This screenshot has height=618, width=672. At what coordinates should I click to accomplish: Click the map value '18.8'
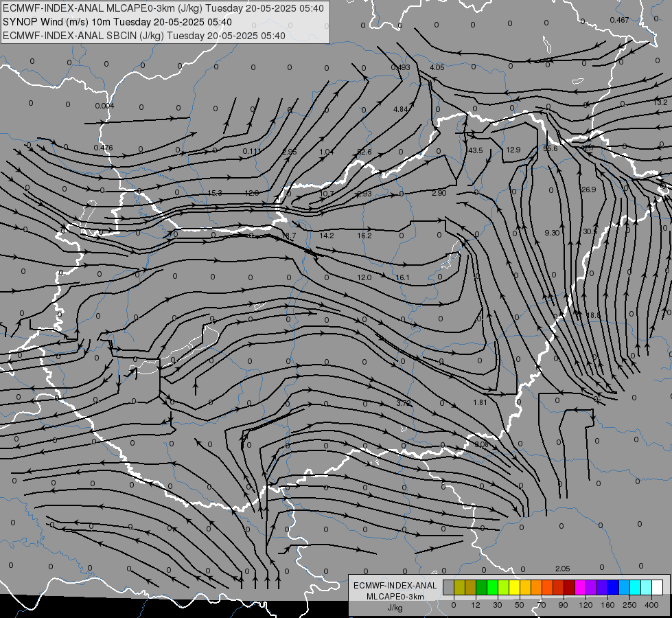pos(593,315)
